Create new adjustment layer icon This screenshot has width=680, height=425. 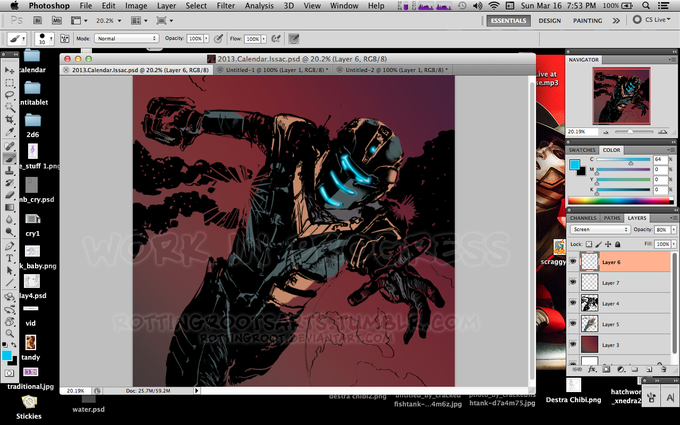(x=621, y=369)
